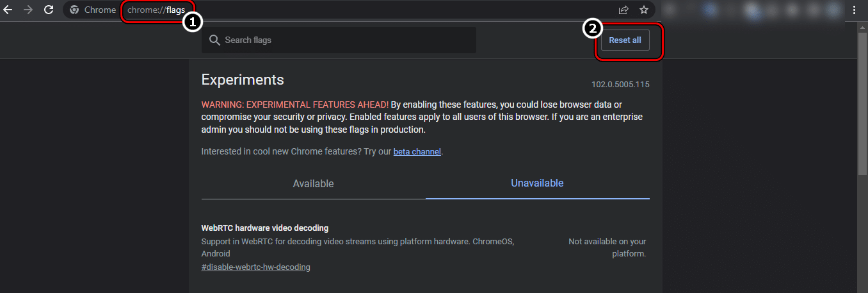Click the browser Back arrow

pyautogui.click(x=8, y=10)
